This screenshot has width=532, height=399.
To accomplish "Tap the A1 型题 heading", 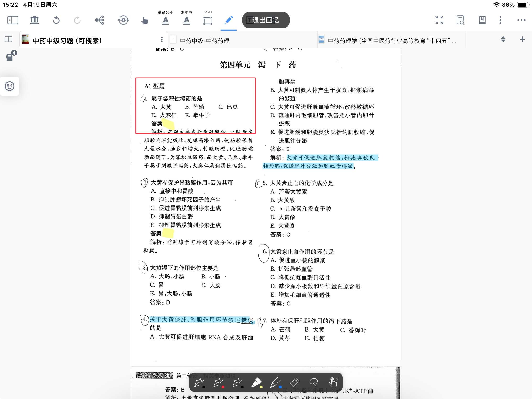I will point(154,86).
